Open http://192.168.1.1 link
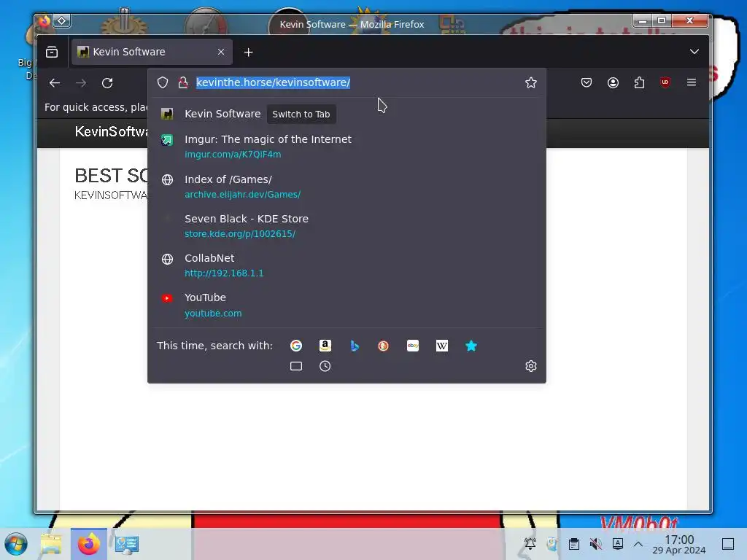 click(224, 273)
